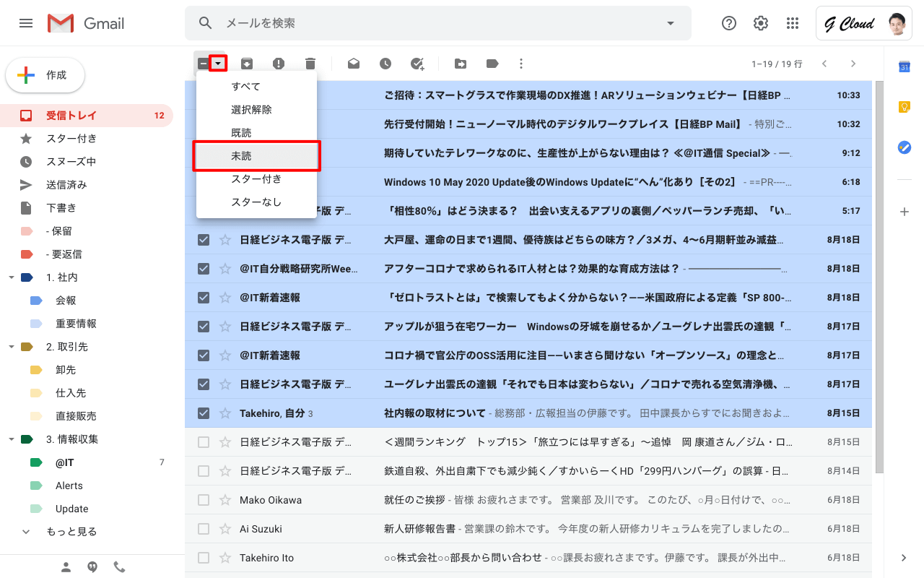This screenshot has width=924, height=578.
Task: Check the Takehiro Ito message checkbox
Action: 204,558
